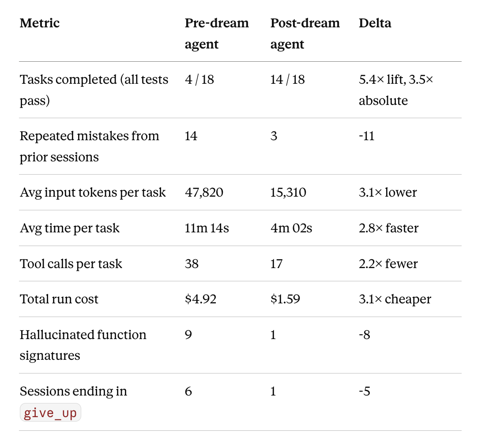
Task: Select the $4.92 total run cost
Action: pyautogui.click(x=200, y=299)
